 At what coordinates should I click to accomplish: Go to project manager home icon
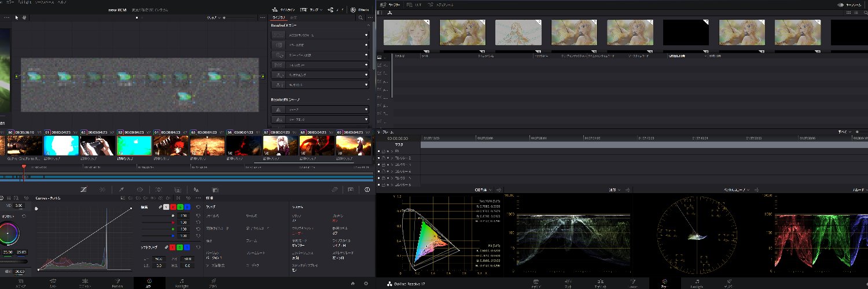click(352, 283)
